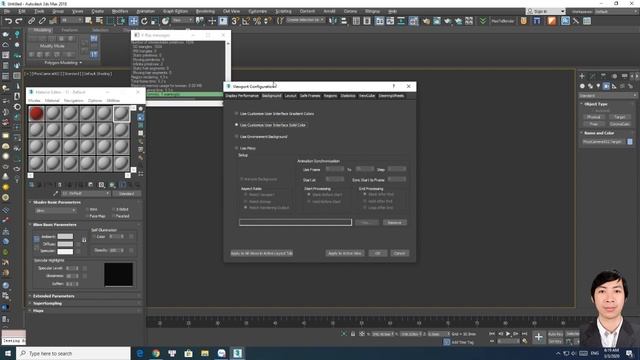640x360 pixels.
Task: Click the Redo arrow icon
Action: 19,21
